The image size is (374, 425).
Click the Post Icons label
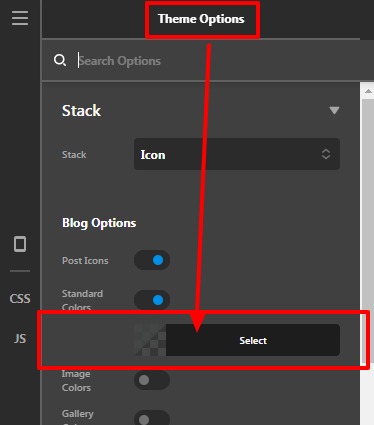click(x=85, y=260)
